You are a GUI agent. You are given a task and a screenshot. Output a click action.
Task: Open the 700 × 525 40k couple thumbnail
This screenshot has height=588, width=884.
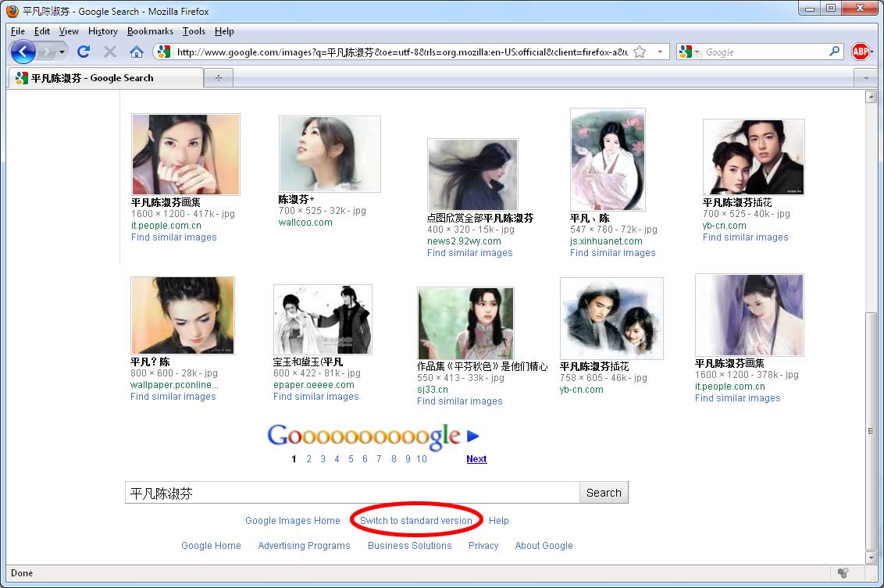click(x=754, y=157)
